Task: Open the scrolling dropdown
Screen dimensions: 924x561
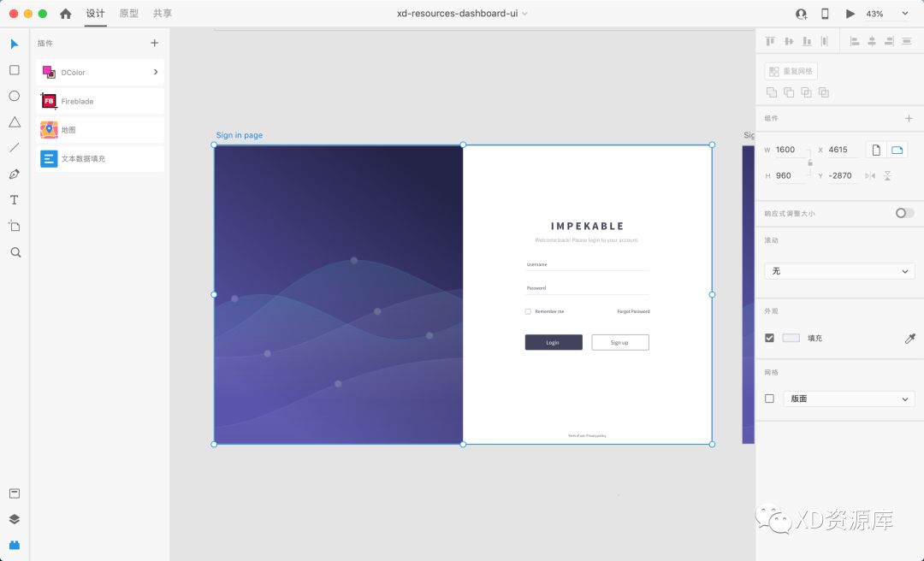Action: 840,271
